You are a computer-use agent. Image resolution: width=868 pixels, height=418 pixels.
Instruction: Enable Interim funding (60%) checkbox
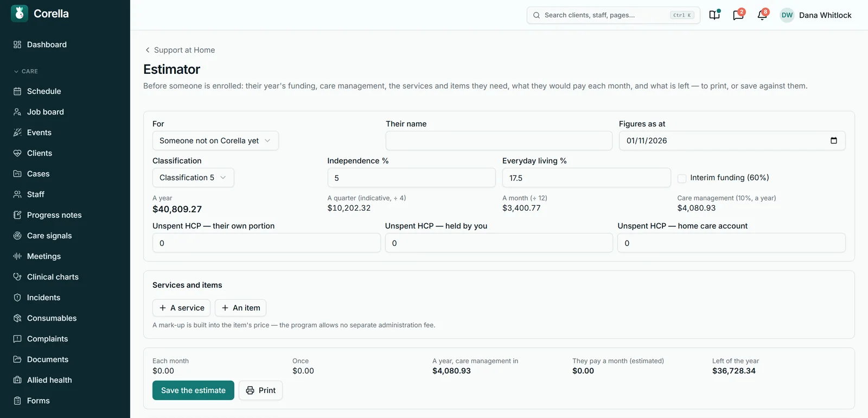[682, 178]
